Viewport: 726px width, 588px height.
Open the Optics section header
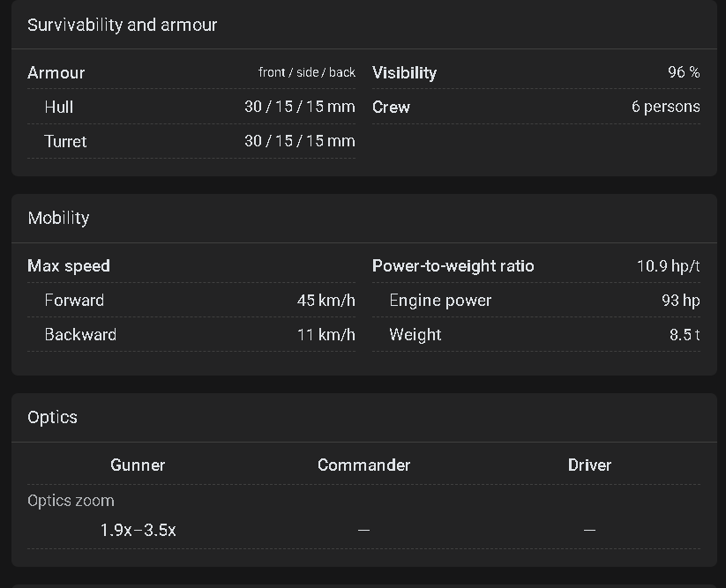point(52,417)
